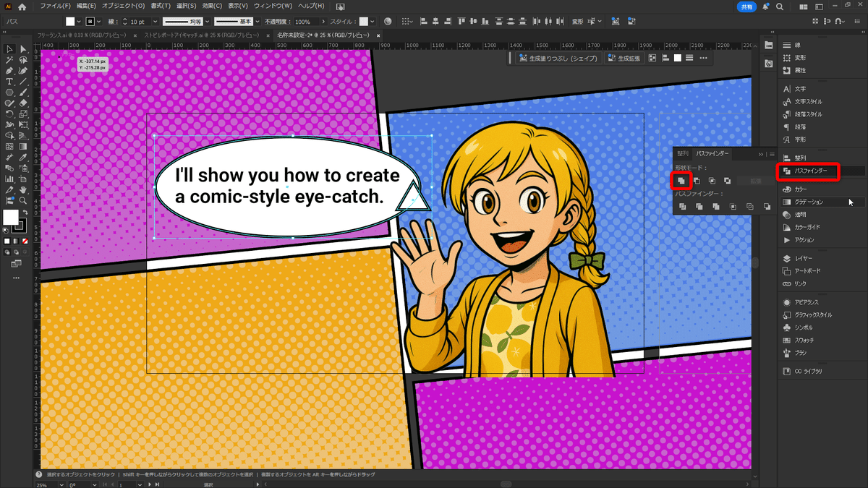This screenshot has width=868, height=488.
Task: Activate the Zoom magnifier tool
Action: [24, 200]
